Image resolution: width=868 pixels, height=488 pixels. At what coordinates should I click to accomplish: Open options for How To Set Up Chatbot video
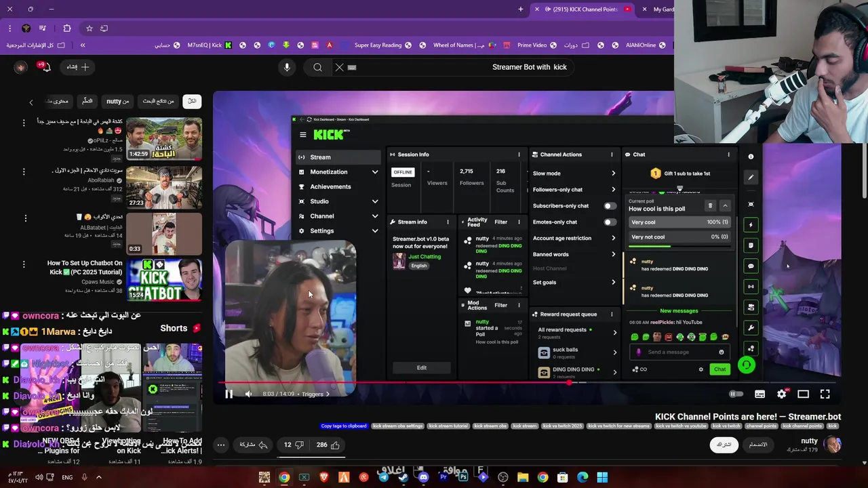(24, 264)
